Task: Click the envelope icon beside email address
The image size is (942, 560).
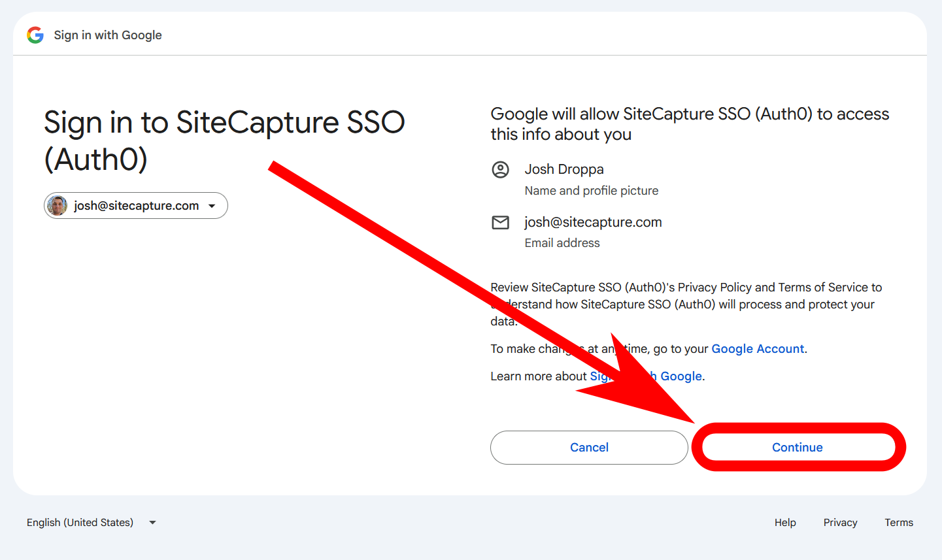Action: pyautogui.click(x=501, y=223)
